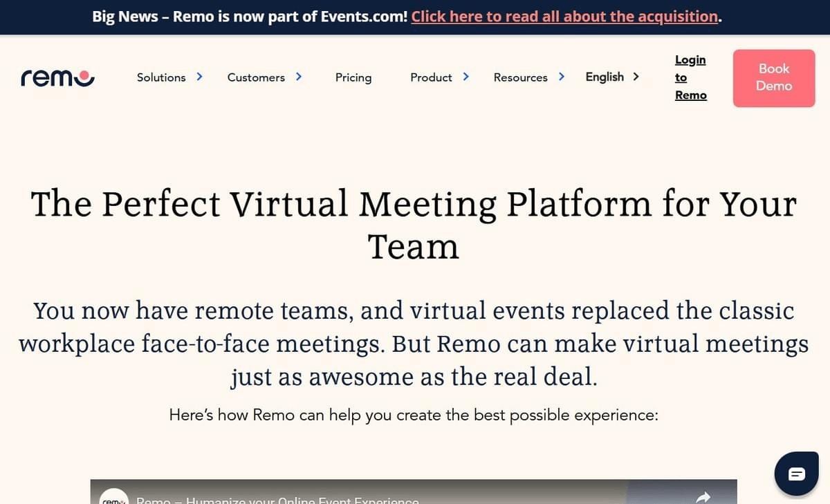Click the "The Perfect Virtual Meeting Platform" heading
Screen dimensions: 830x504
click(x=414, y=225)
